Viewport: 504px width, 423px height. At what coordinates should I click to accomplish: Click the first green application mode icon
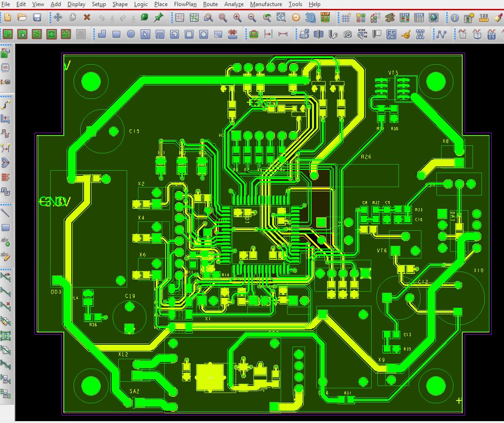pos(8,34)
